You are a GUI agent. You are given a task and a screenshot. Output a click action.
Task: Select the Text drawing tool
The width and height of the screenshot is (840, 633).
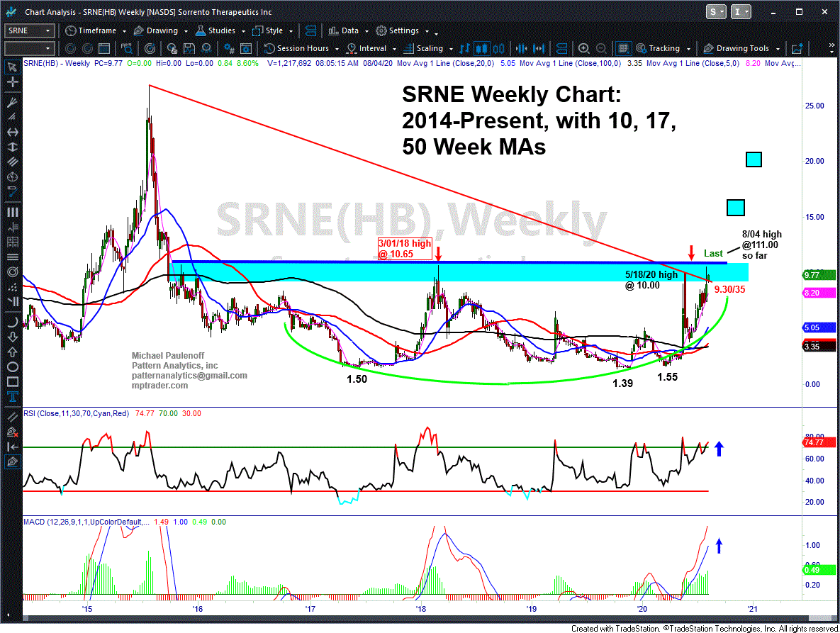(12, 397)
